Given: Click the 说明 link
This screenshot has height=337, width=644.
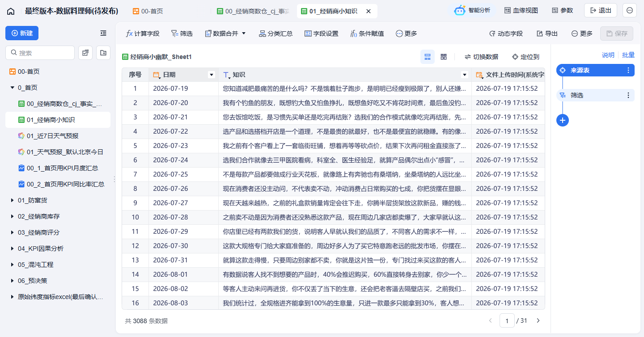Looking at the screenshot, I should (608, 55).
